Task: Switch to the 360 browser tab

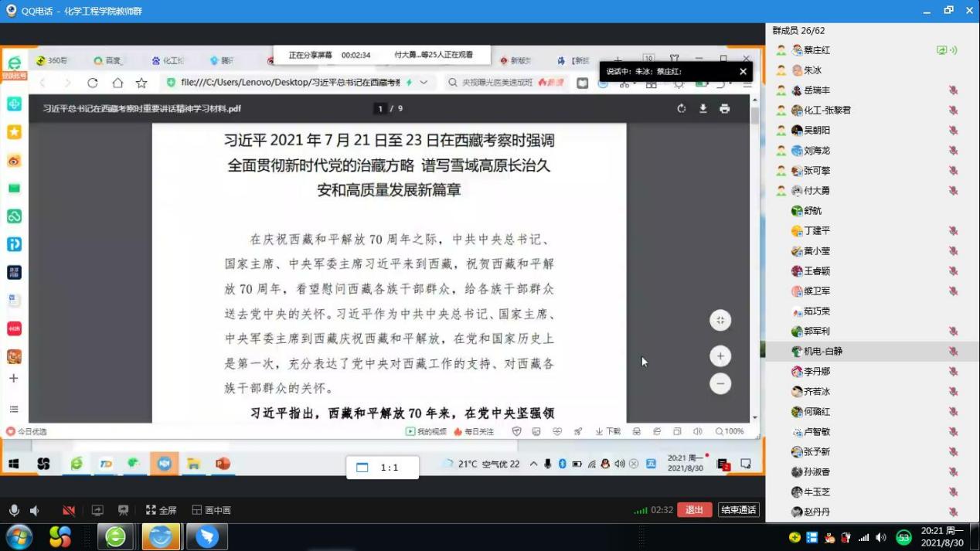Action: [x=53, y=60]
